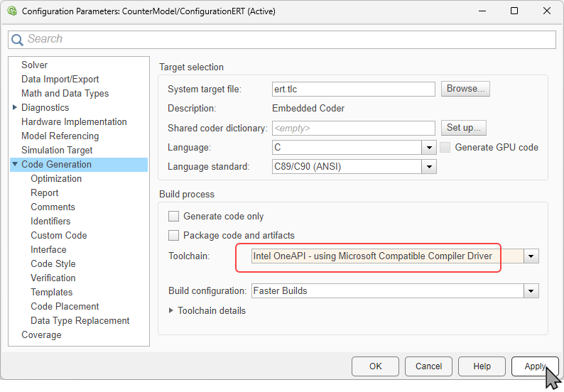The image size is (564, 392).
Task: Open Hardware Implementation pane
Action: (x=74, y=121)
